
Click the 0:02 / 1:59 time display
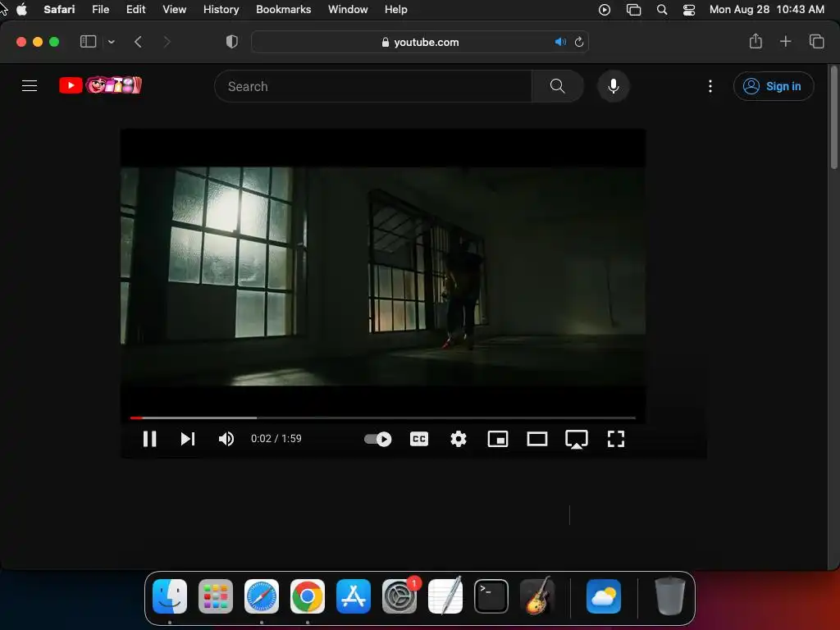(276, 438)
